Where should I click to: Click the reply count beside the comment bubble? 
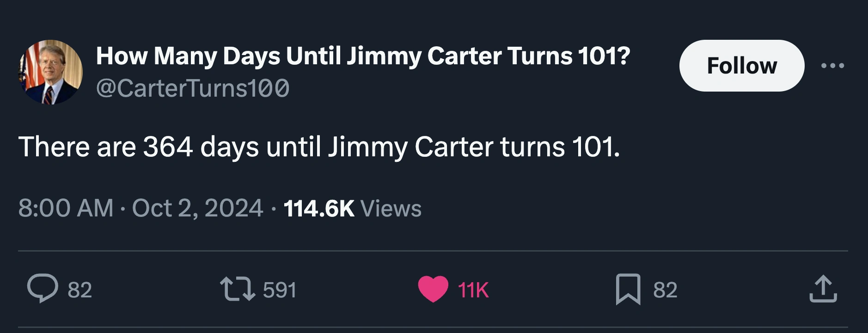80,290
